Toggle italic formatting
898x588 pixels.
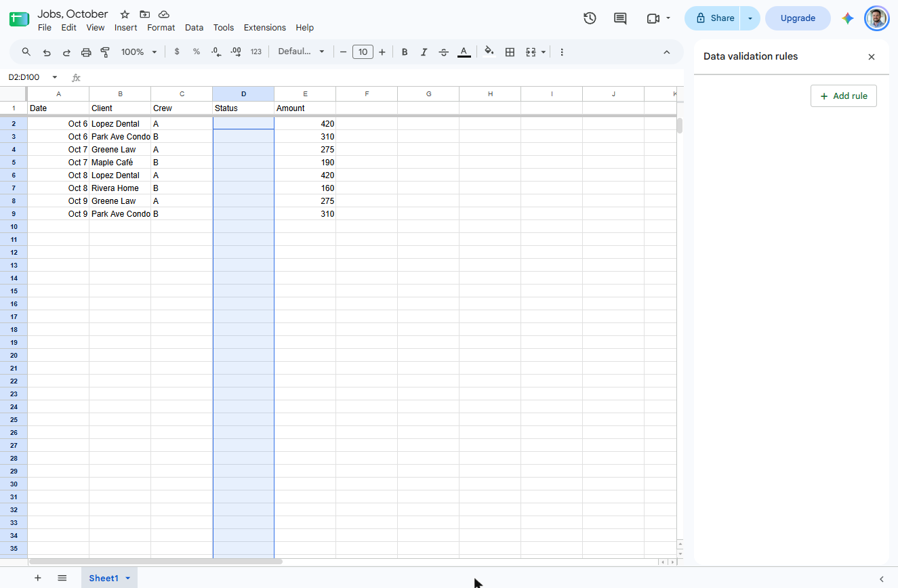click(424, 51)
